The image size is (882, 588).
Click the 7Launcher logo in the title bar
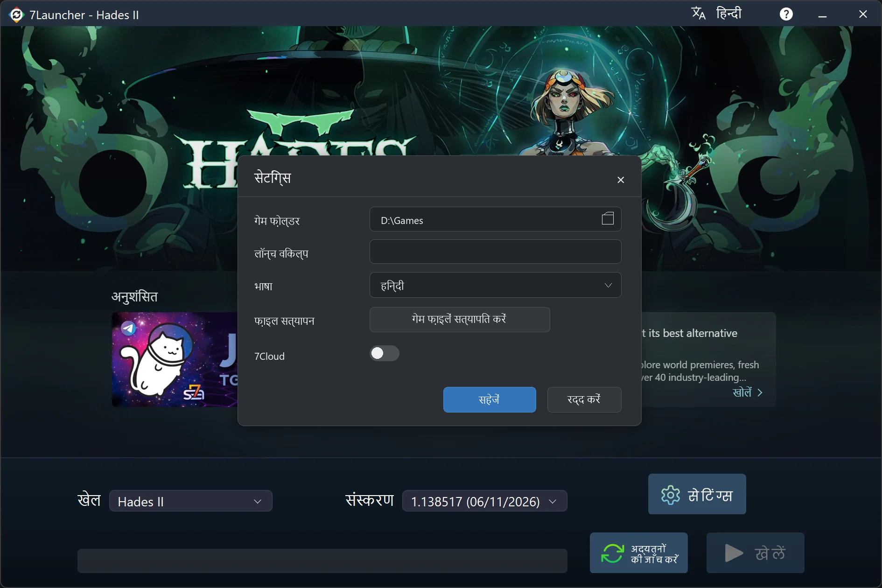(x=16, y=15)
